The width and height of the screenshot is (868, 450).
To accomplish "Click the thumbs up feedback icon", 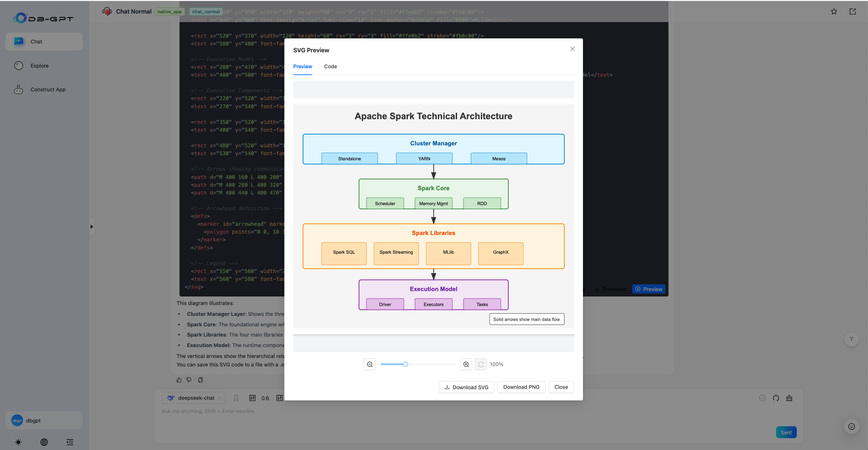I will (179, 380).
